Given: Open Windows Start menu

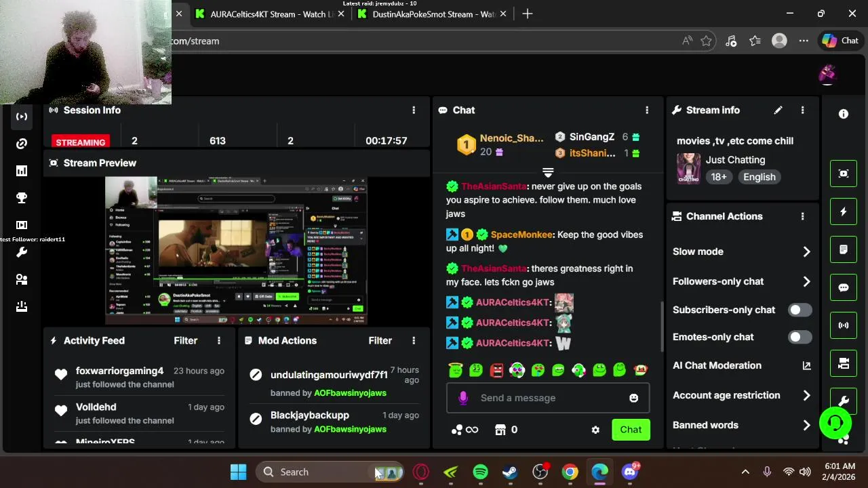Looking at the screenshot, I should [238, 472].
